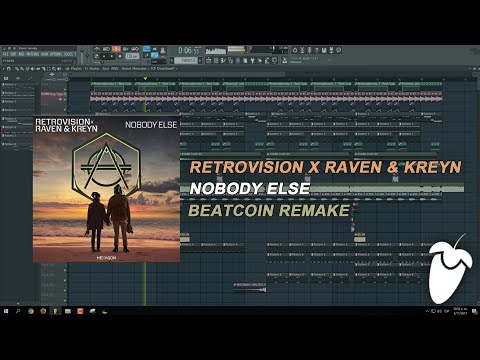This screenshot has width=480, height=360.
Task: Open the FILE menu
Action: pos(5,54)
